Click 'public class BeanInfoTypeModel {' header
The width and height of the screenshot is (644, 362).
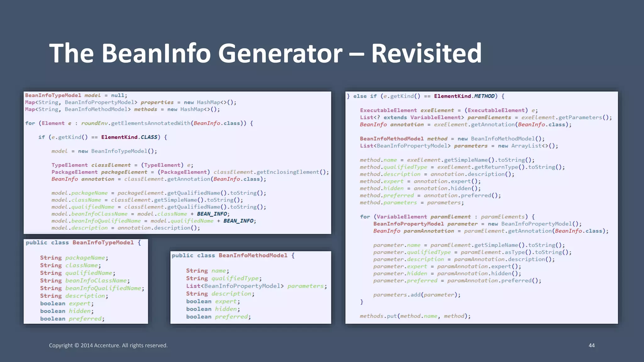point(83,243)
